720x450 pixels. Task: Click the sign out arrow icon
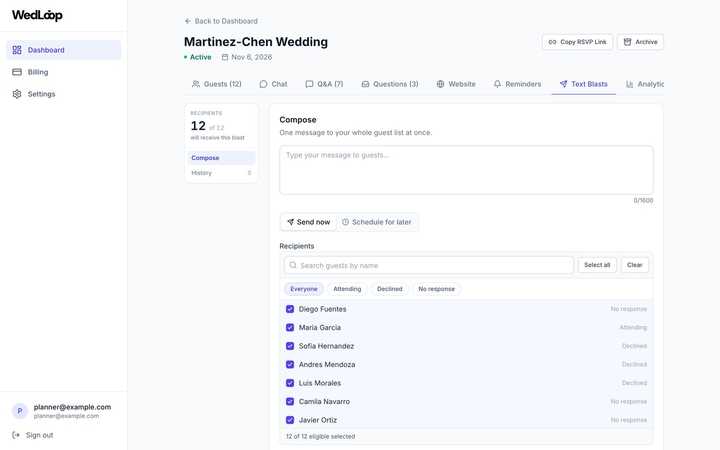(16, 435)
